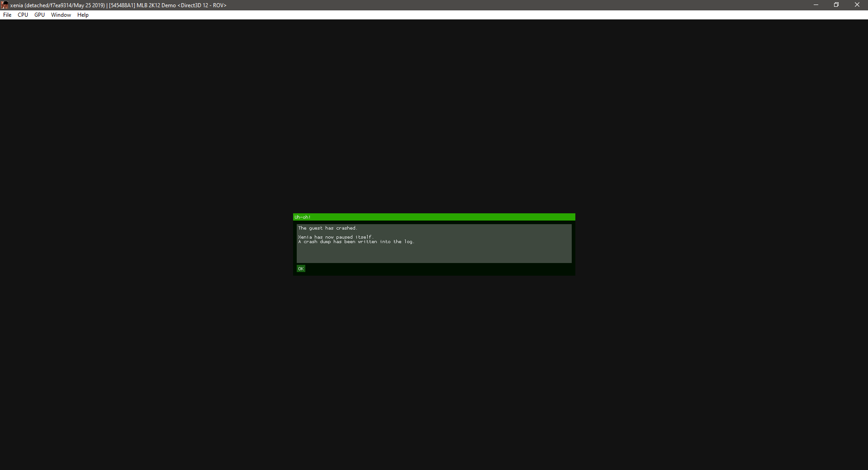Click the text Xenia has now paused itself
This screenshot has width=868, height=470.
click(x=336, y=236)
